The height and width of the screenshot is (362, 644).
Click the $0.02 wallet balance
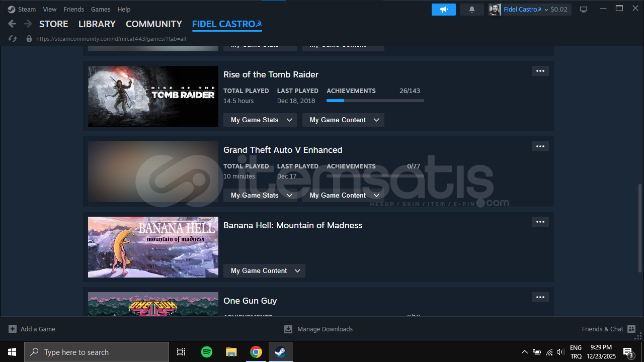[x=559, y=10]
